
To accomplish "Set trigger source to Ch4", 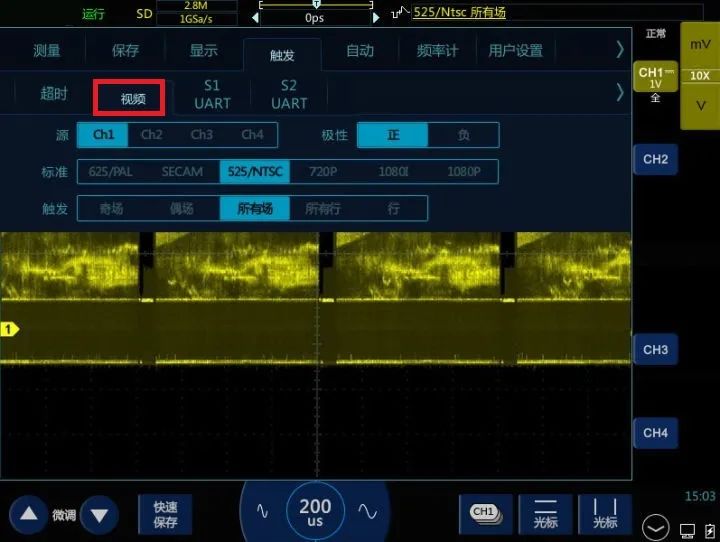I will coord(252,135).
